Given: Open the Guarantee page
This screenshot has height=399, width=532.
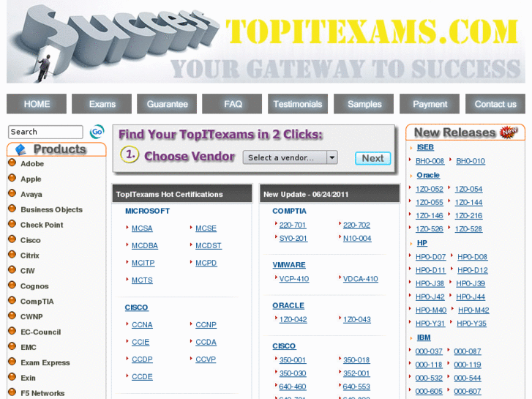Looking at the screenshot, I should (x=167, y=104).
